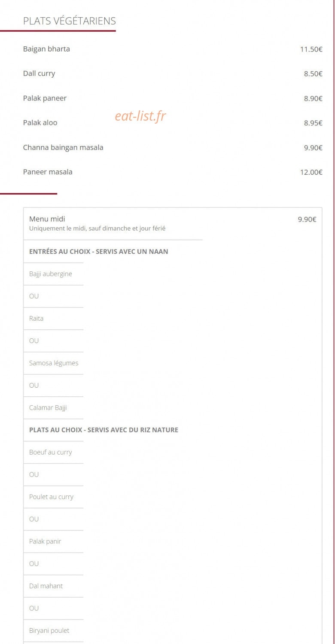This screenshot has height=644, width=335.
Task: Click the eat-list.fr watermark
Action: coord(140,116)
